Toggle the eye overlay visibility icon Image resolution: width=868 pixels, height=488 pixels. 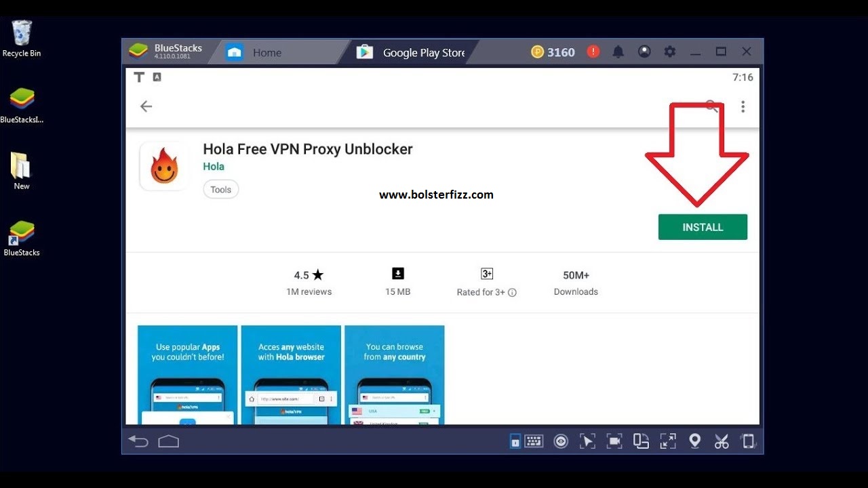click(x=561, y=441)
